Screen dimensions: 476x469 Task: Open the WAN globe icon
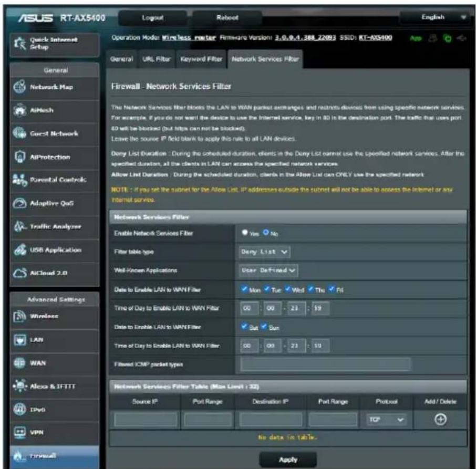[x=20, y=363]
